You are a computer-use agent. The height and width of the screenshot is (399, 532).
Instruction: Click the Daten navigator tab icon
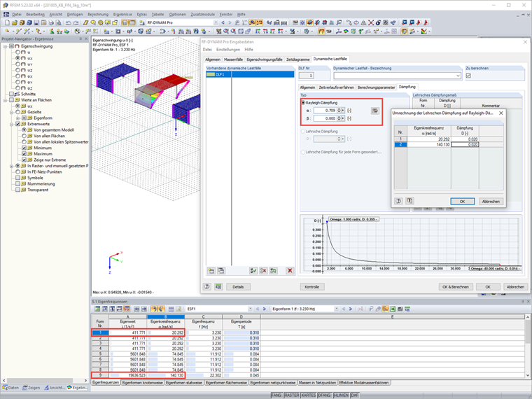point(5,388)
